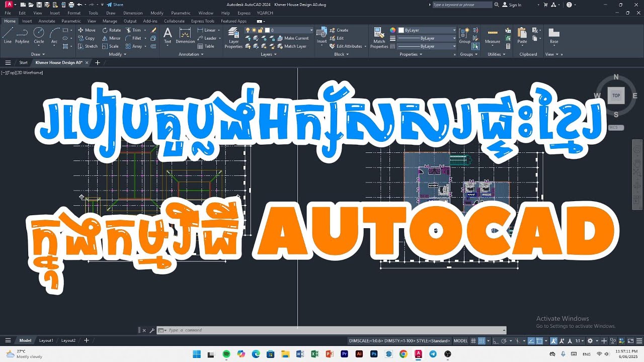Screen dimensions: 644x362
Task: Click the Move tool
Action: click(x=87, y=30)
